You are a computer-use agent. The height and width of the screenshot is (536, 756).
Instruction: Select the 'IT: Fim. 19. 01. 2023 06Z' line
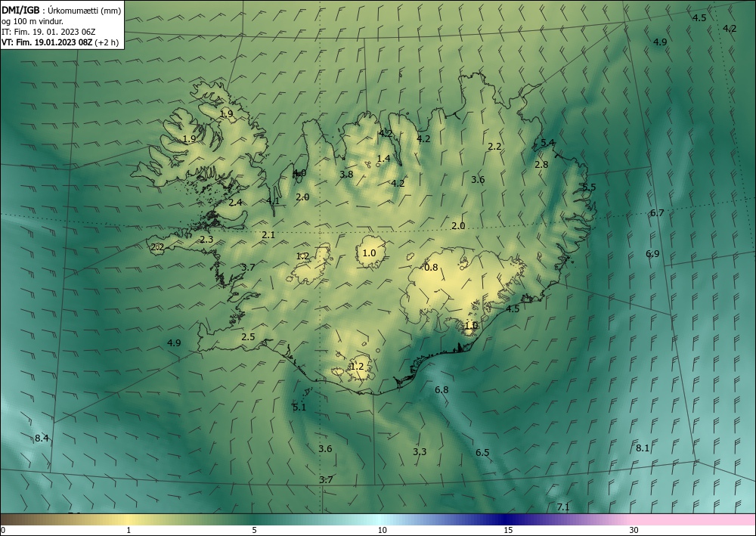click(x=48, y=32)
